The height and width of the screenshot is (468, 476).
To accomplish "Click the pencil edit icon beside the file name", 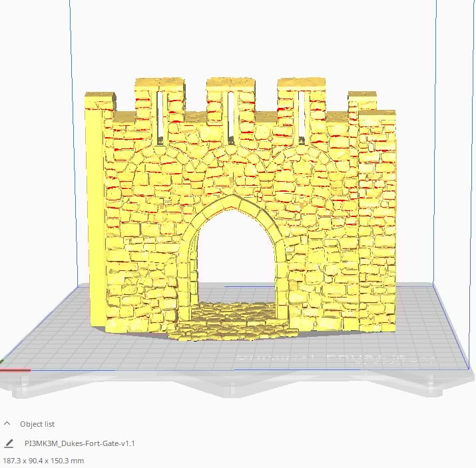I will tap(9, 443).
